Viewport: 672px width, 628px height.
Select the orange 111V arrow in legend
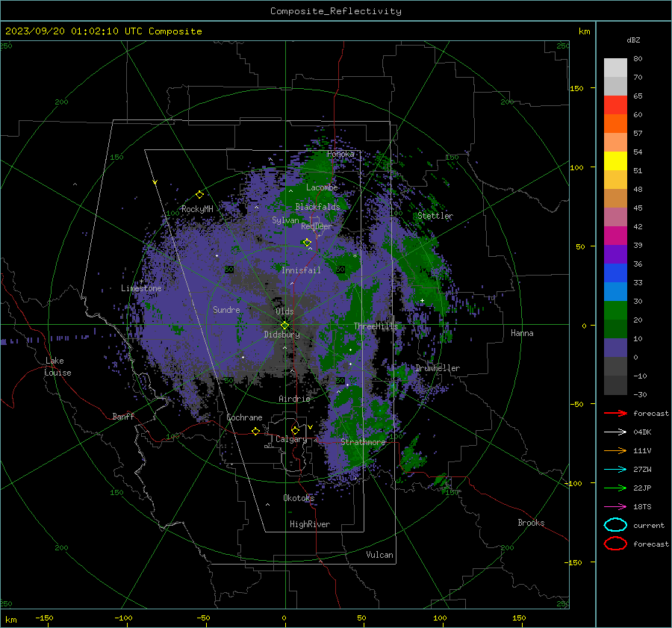click(x=615, y=450)
